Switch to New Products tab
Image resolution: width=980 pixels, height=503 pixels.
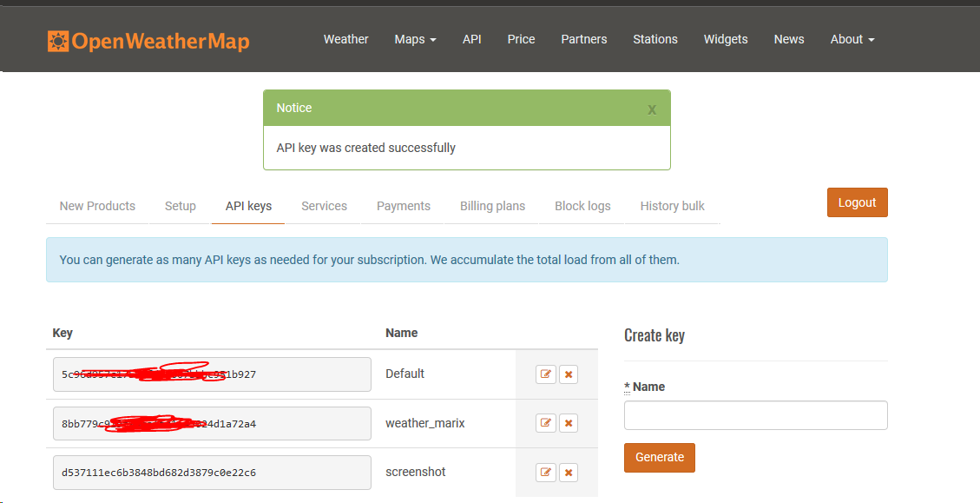pos(97,206)
